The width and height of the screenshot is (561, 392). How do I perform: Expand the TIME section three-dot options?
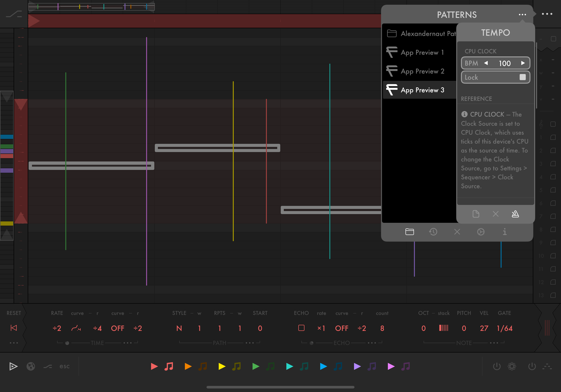(x=128, y=343)
